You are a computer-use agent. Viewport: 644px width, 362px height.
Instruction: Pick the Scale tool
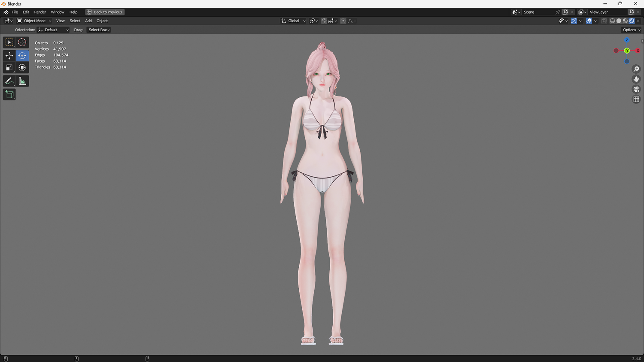click(9, 67)
